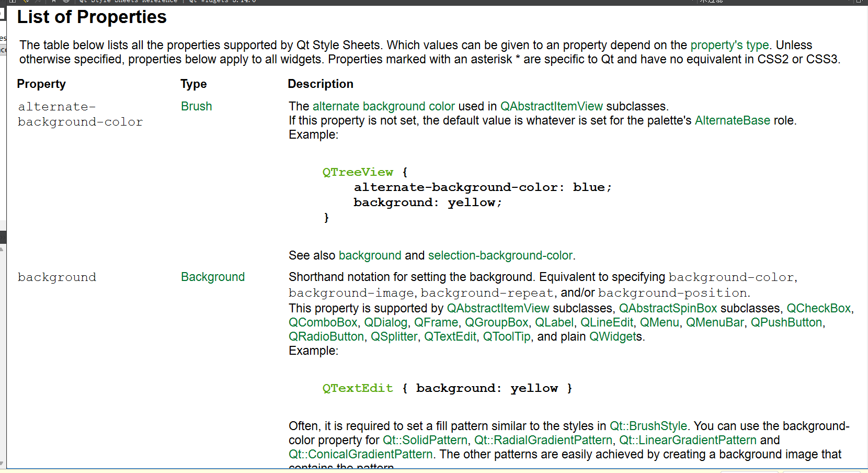The width and height of the screenshot is (868, 473).
Task: Click the "Property" column header
Action: [x=41, y=84]
